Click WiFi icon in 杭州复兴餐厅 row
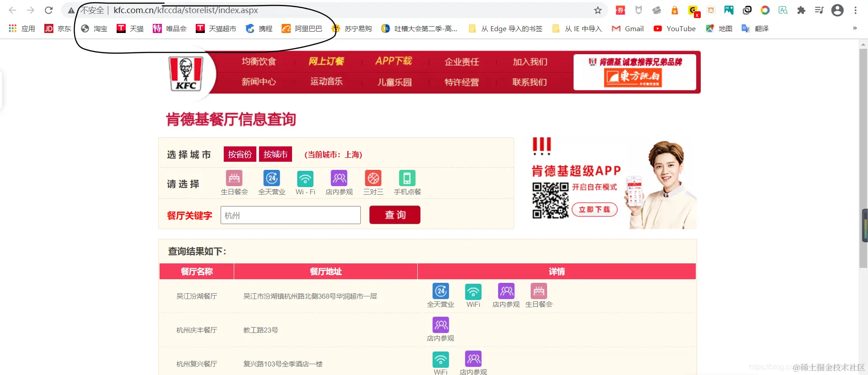Screen dimensions: 868x375 tap(441, 359)
